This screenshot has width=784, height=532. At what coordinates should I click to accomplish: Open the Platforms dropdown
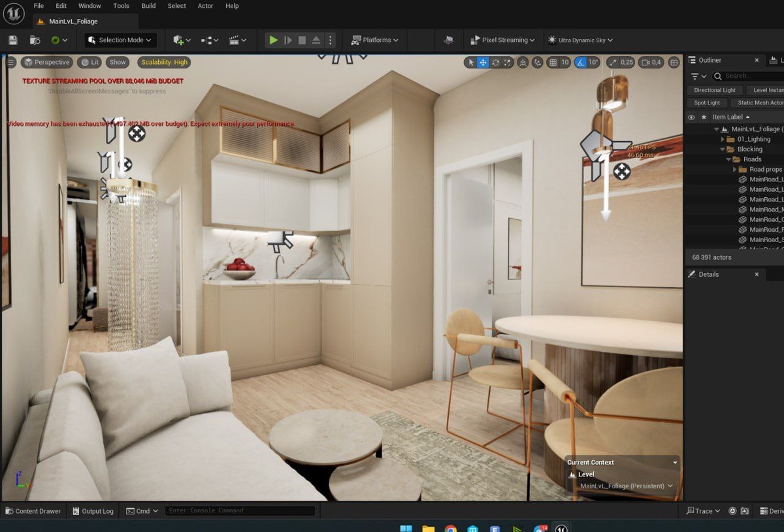375,40
